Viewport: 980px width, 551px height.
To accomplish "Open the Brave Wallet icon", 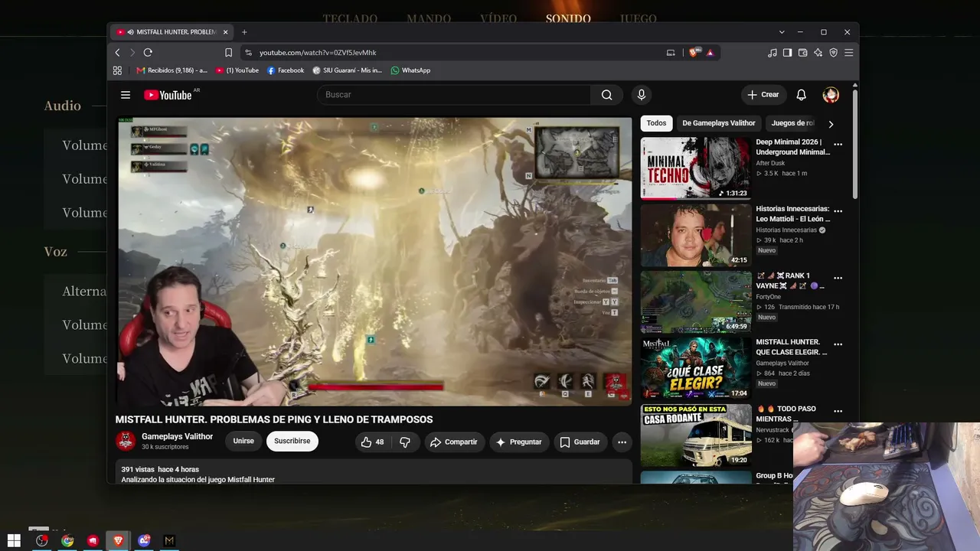I will [x=802, y=53].
